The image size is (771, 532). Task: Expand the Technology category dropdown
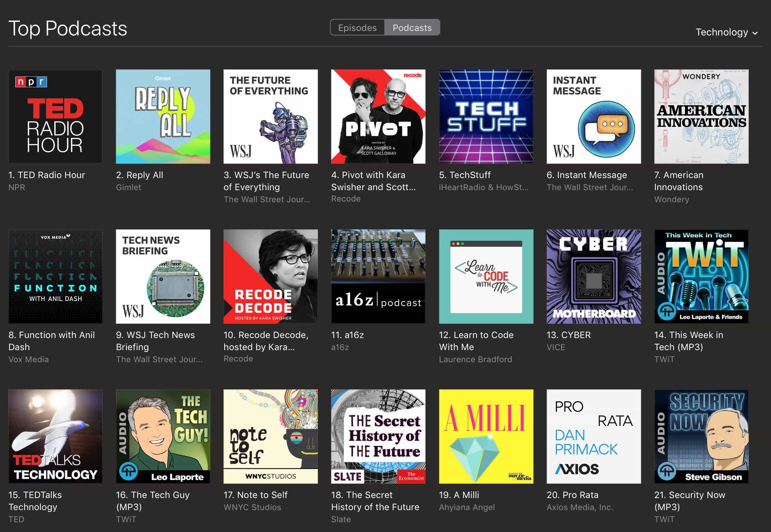tap(722, 32)
